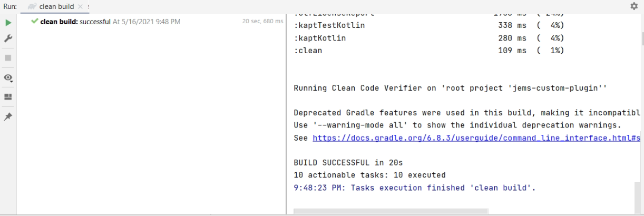Click 'Tasks execution finished' timestamp line
644x216 pixels.
click(414, 188)
